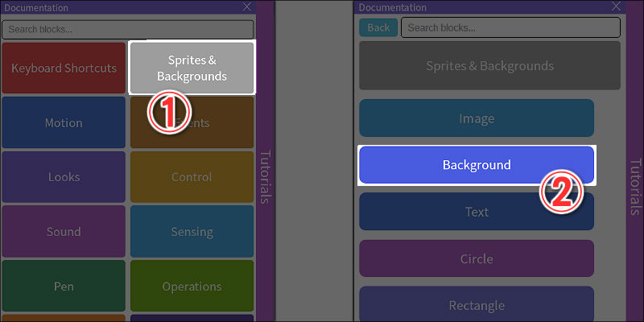This screenshot has height=322, width=644.
Task: Open Sprites & Backgrounds category in left panel
Action: pyautogui.click(x=192, y=68)
